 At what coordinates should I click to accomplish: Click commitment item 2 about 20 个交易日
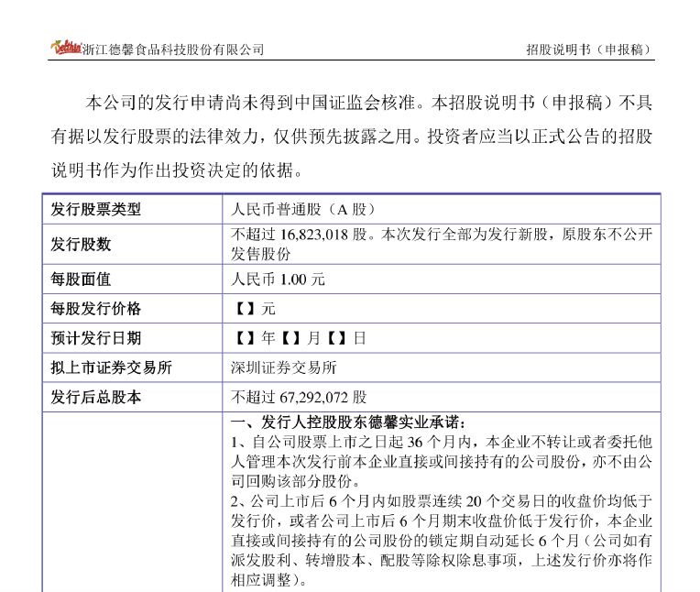pyautogui.click(x=441, y=541)
